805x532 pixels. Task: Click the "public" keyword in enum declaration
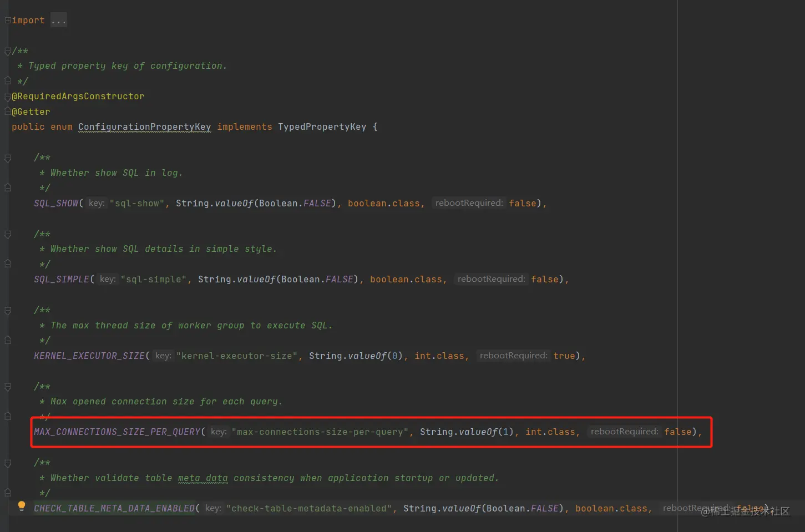pos(28,127)
